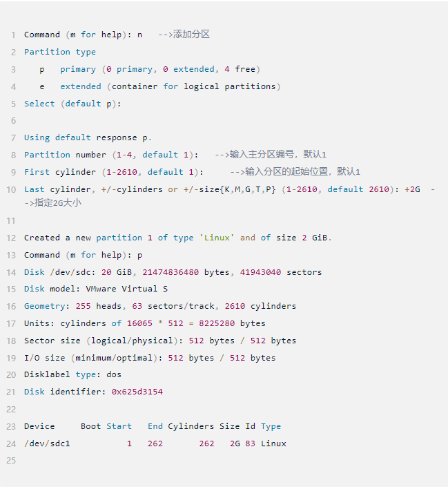This screenshot has width=448, height=487.
Task: Click 'Disklabel type: dos' line
Action: pyautogui.click(x=72, y=374)
